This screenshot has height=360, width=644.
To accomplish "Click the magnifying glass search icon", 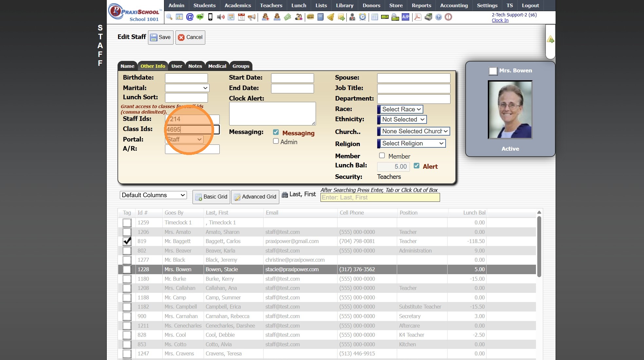I will click(x=169, y=17).
